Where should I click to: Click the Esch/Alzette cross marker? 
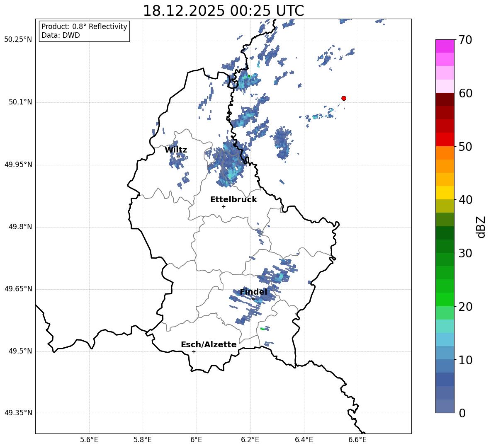click(x=194, y=351)
